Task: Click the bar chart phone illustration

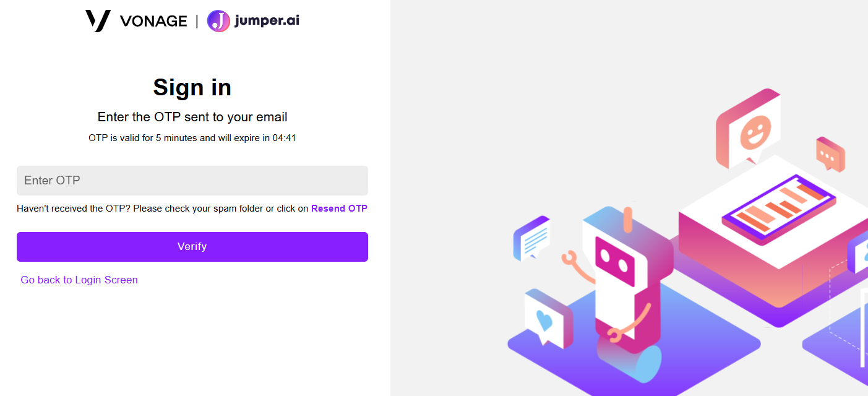Action: (778, 207)
